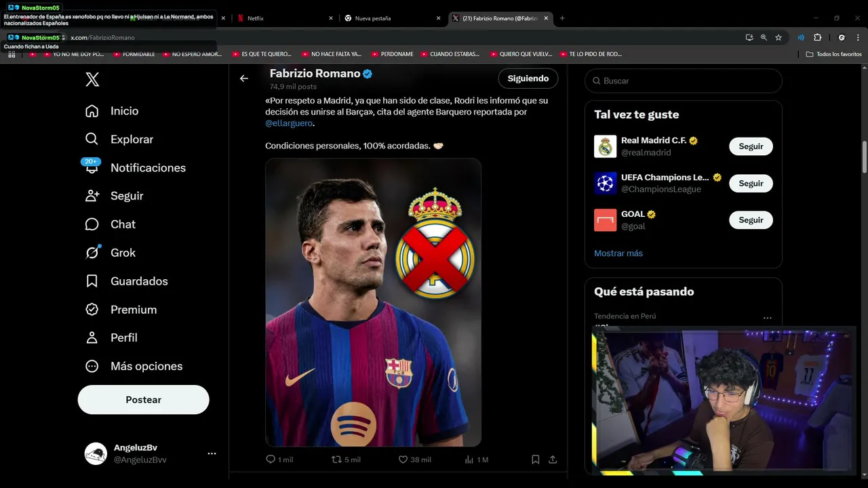Open the QUIERO QUE VUELV bookmark
868x488 pixels.
pyautogui.click(x=521, y=54)
